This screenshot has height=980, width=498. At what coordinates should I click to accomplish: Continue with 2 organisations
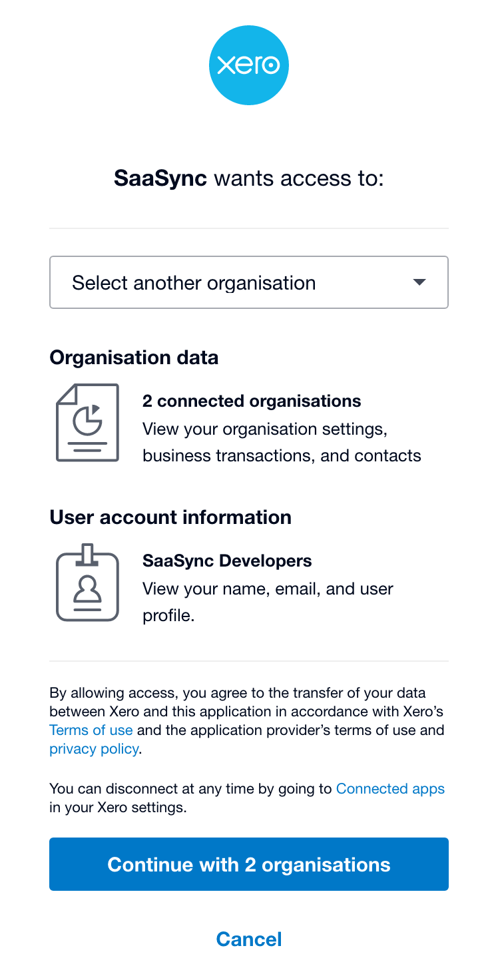pyautogui.click(x=249, y=864)
